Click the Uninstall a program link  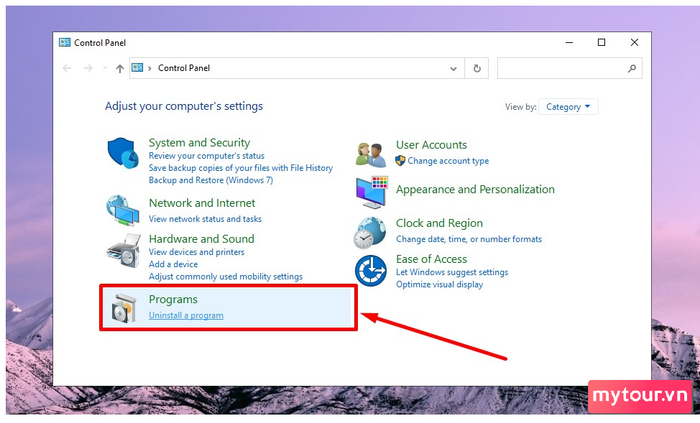tap(186, 315)
